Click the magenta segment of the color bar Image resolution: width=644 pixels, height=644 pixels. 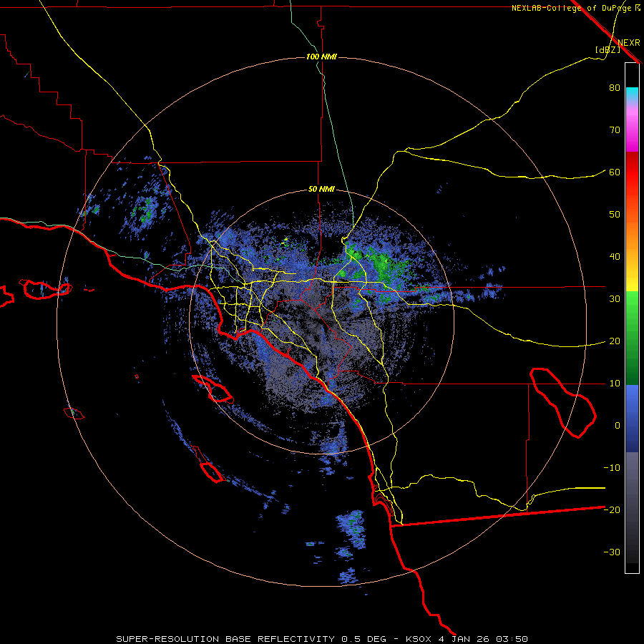tap(632, 132)
